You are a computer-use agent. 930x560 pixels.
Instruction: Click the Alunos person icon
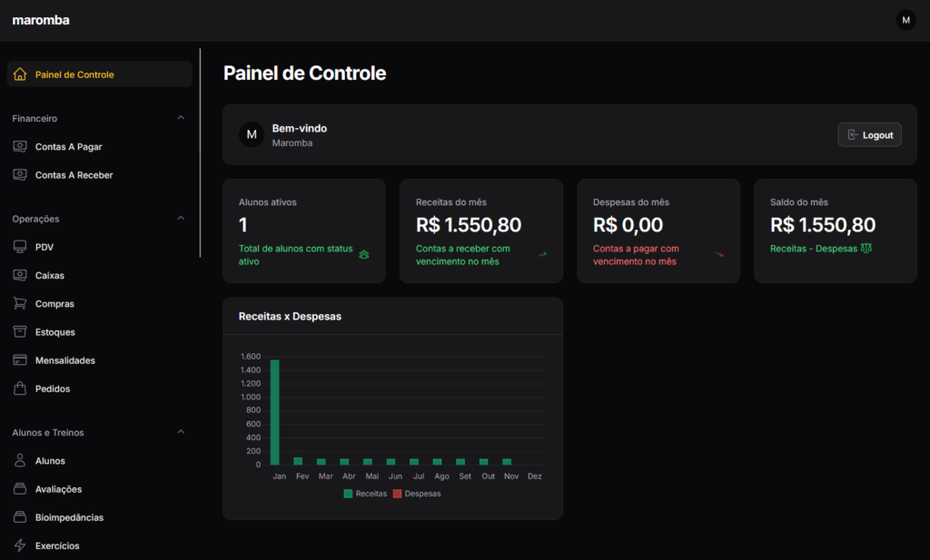point(20,461)
